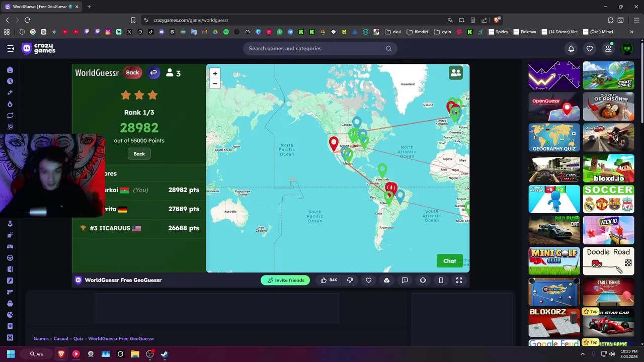The width and height of the screenshot is (644, 362).
Task: Open the user avatar profile menu
Action: pyautogui.click(x=627, y=49)
